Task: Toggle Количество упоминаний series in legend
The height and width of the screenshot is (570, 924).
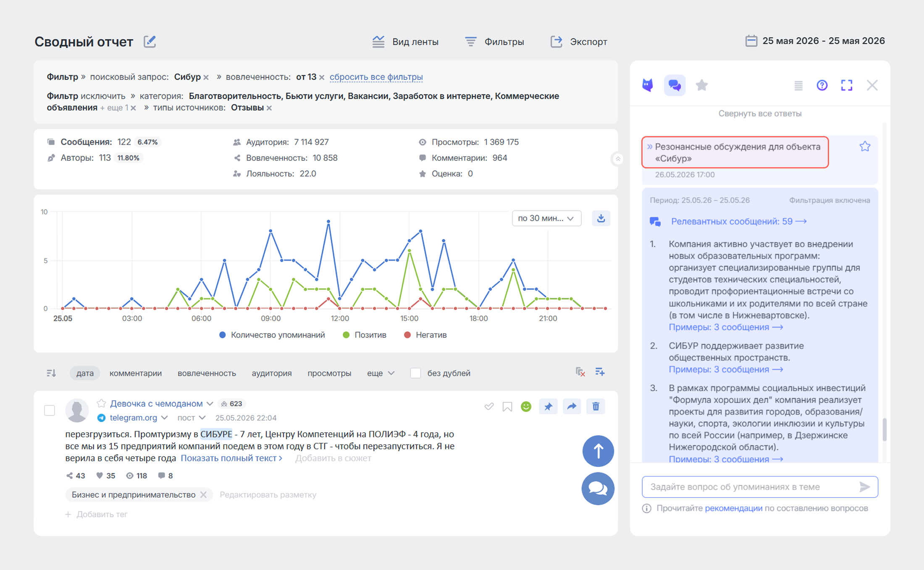Action: coord(272,335)
